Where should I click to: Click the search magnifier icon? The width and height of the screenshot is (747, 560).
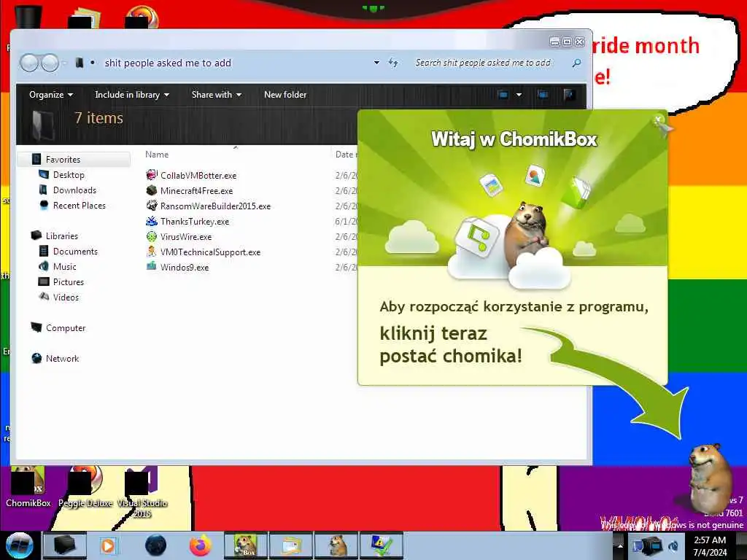pyautogui.click(x=576, y=63)
